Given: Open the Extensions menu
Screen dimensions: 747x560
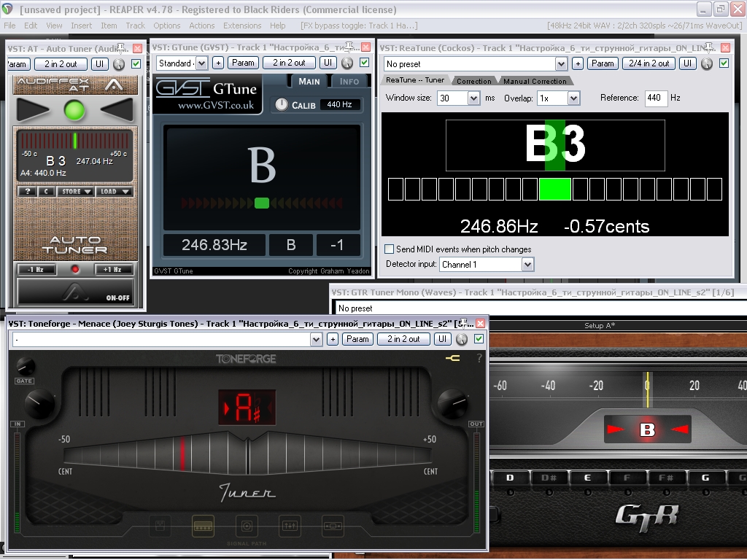Looking at the screenshot, I should [242, 26].
